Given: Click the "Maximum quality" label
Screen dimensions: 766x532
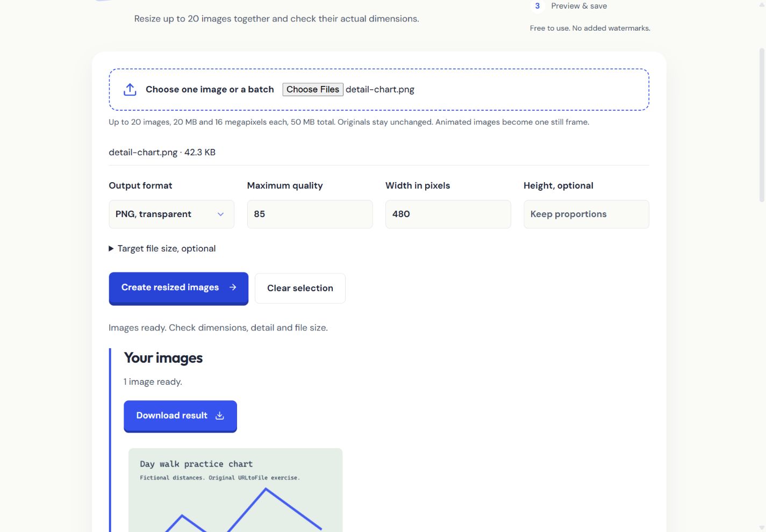Looking at the screenshot, I should tap(285, 185).
